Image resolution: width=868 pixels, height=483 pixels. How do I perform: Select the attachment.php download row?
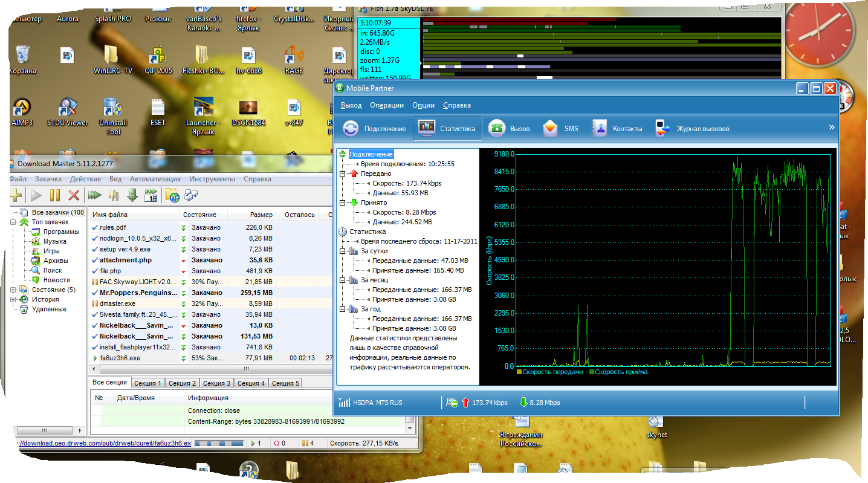tap(210, 260)
